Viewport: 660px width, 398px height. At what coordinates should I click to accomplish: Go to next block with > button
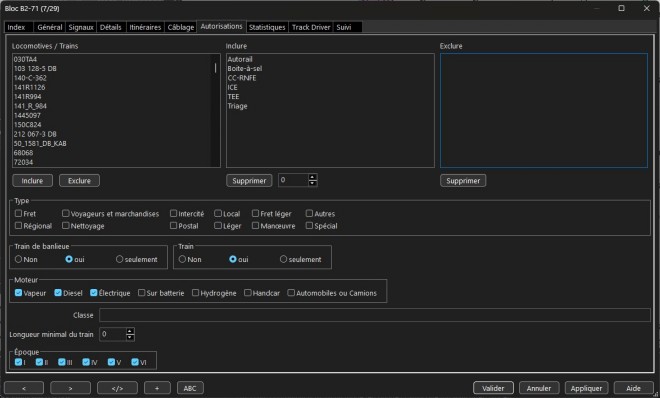(70, 388)
